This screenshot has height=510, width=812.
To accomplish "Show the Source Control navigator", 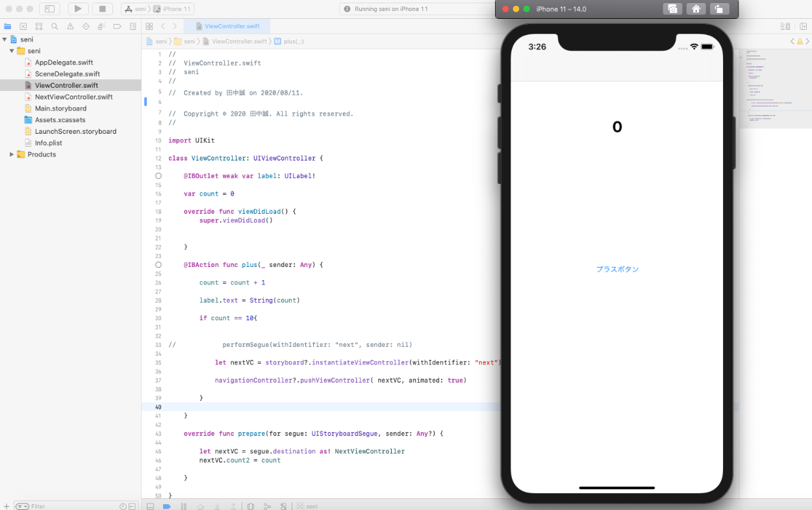I will pyautogui.click(x=23, y=27).
